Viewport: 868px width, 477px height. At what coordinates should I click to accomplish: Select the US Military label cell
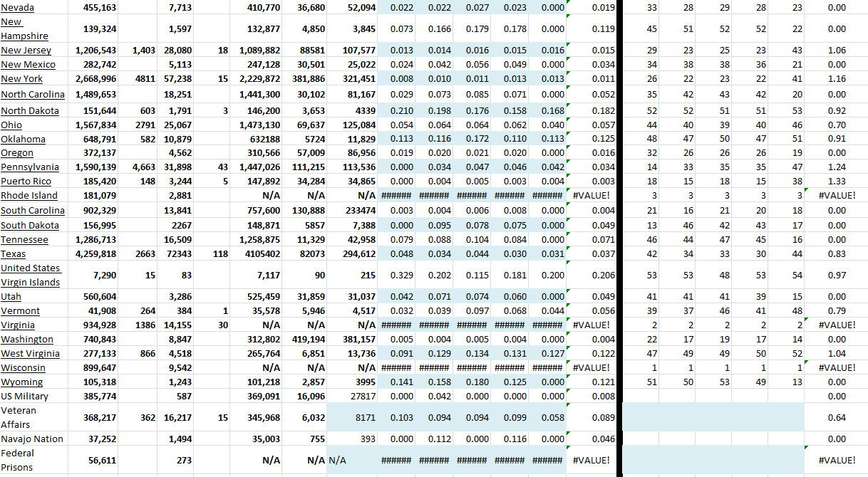point(25,397)
